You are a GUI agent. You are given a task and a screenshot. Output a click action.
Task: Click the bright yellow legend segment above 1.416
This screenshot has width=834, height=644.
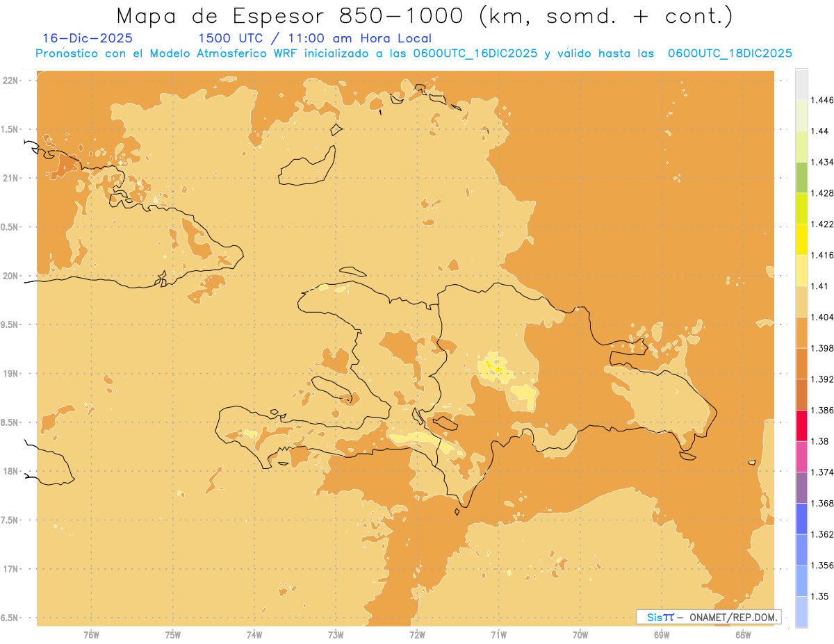click(x=801, y=239)
